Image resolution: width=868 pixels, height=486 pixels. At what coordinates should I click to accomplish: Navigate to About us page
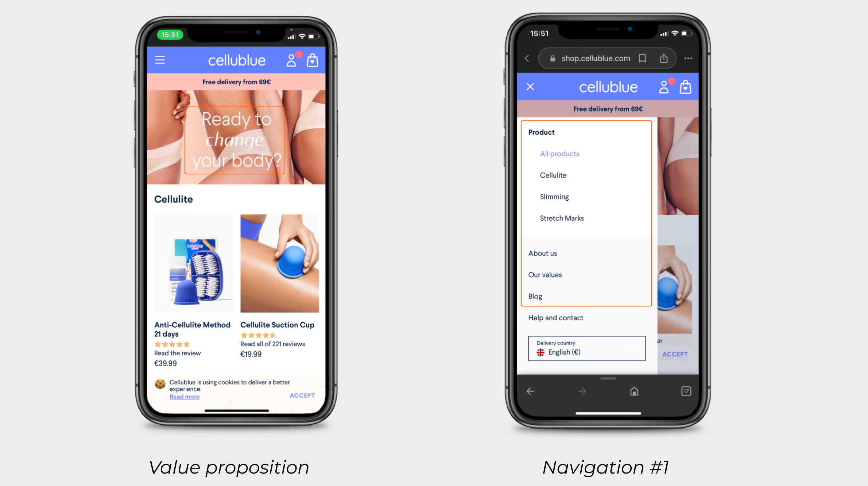543,253
